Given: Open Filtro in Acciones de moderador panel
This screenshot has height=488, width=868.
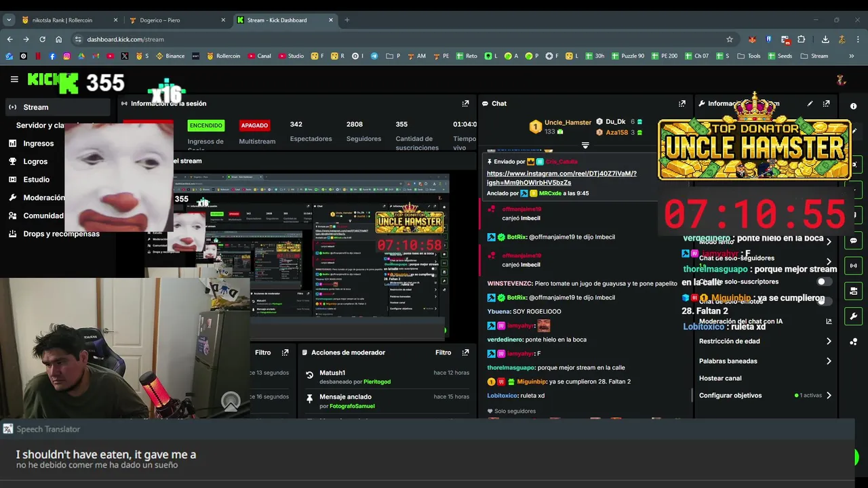Looking at the screenshot, I should (443, 352).
